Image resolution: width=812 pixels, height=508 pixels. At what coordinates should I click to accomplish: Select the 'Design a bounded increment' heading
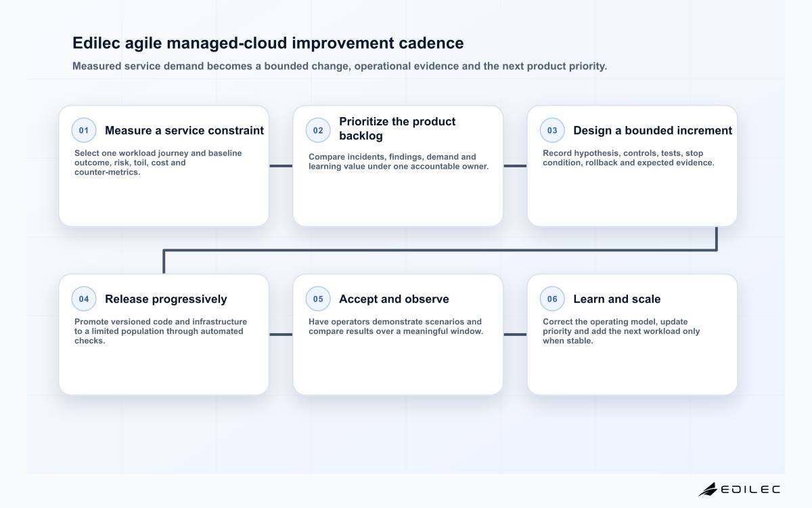(652, 131)
